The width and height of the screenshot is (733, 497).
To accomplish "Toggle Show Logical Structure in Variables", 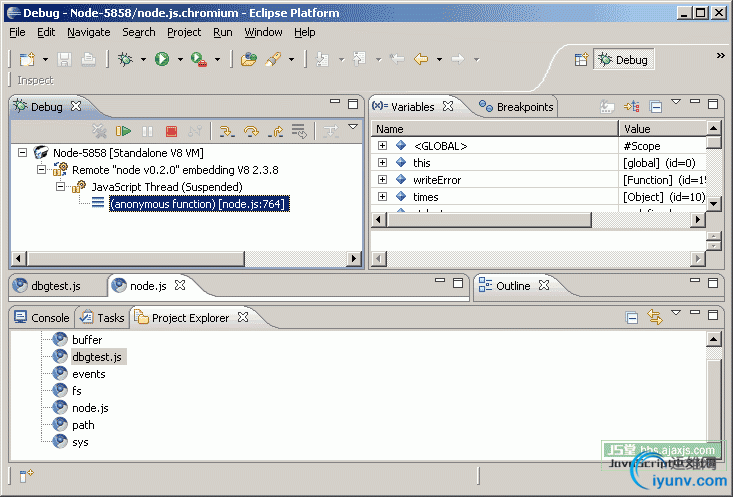I will pos(632,107).
